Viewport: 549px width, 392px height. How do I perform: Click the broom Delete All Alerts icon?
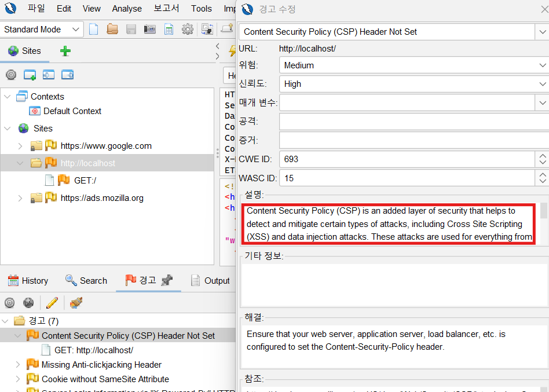point(76,303)
